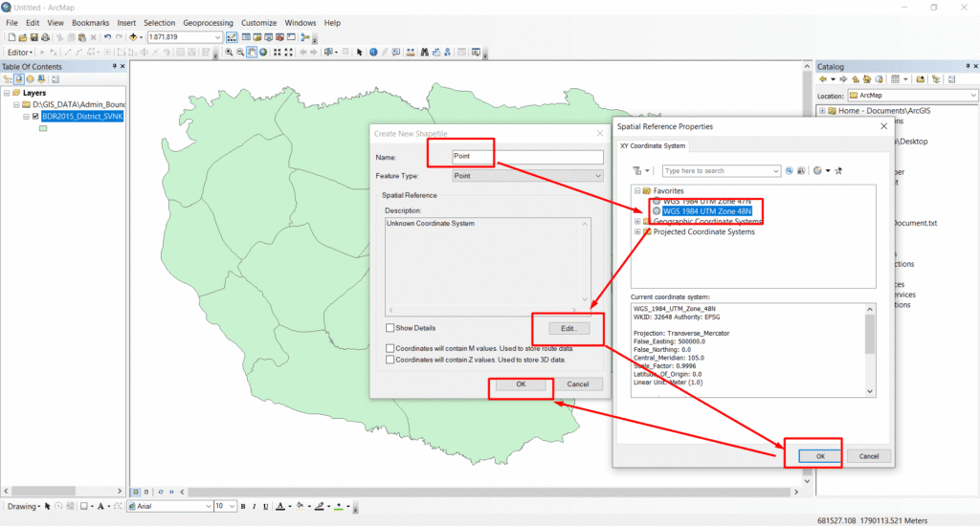
Task: Open the ModelBuilder window icon
Action: pos(304,37)
